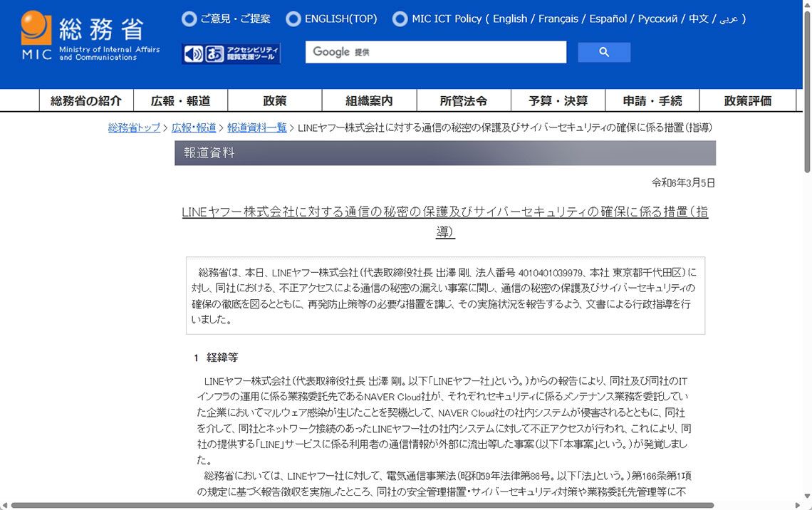Click the LINEヤフー press release title
This screenshot has height=510, width=812.
pos(445,221)
